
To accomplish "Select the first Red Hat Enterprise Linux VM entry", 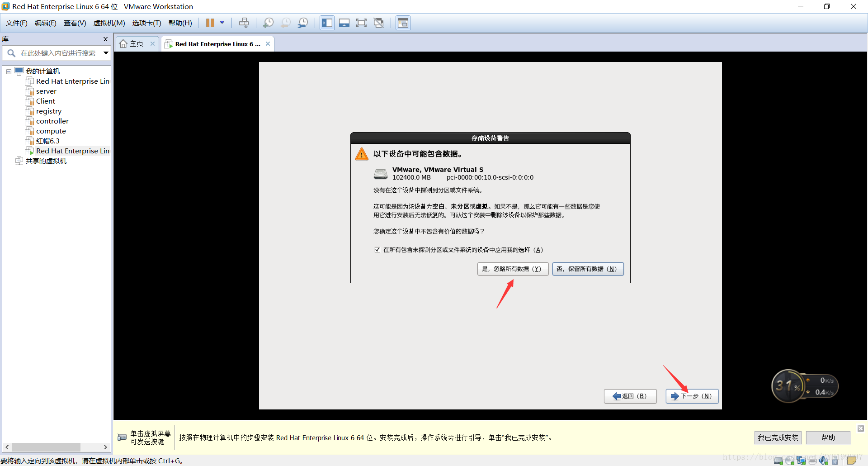I will [x=73, y=81].
